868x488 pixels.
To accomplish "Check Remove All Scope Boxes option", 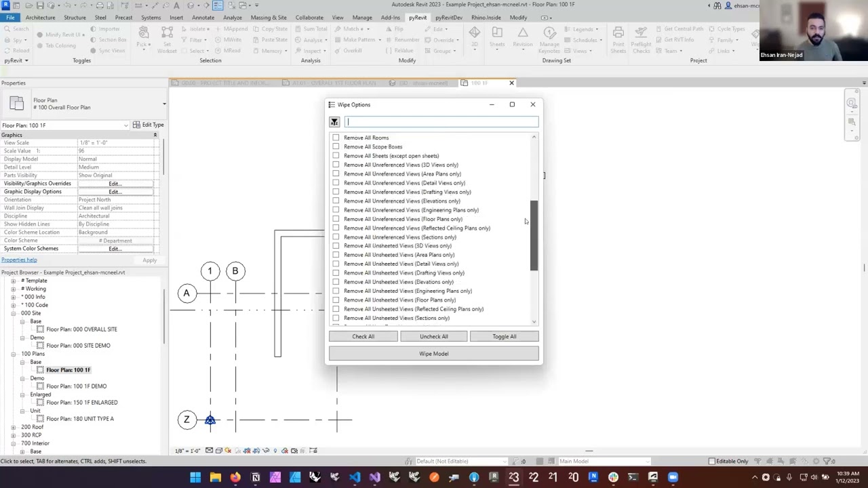I will (336, 146).
